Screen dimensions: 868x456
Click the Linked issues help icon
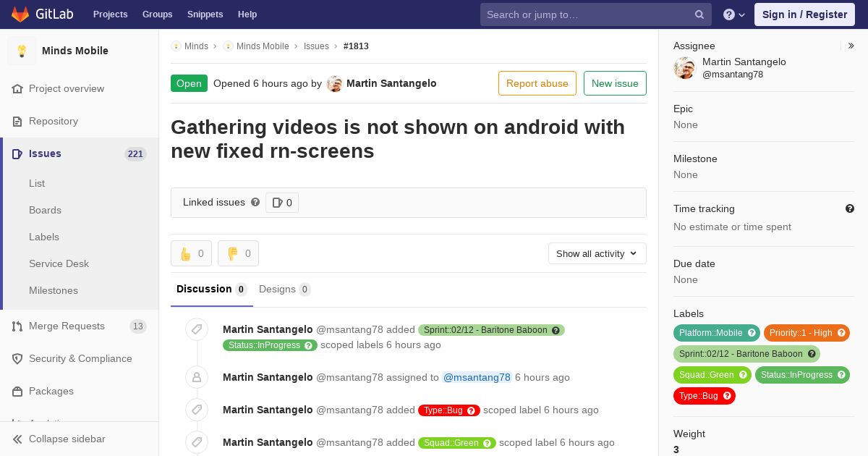(x=255, y=202)
